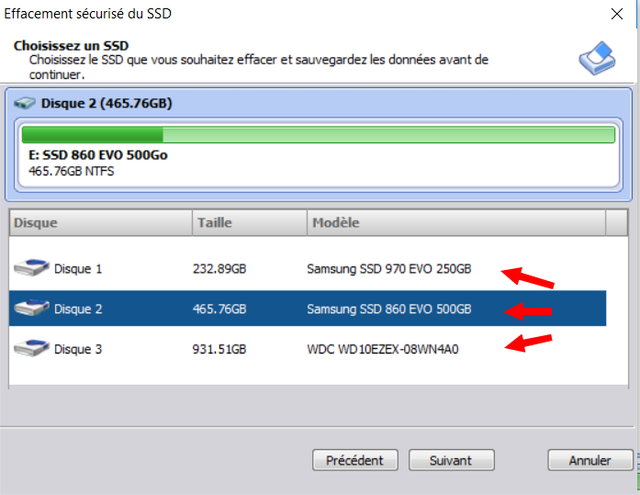Screen dimensions: 640x495
Task: Click the 465.76GB NTFS partition text
Action: click(x=71, y=171)
